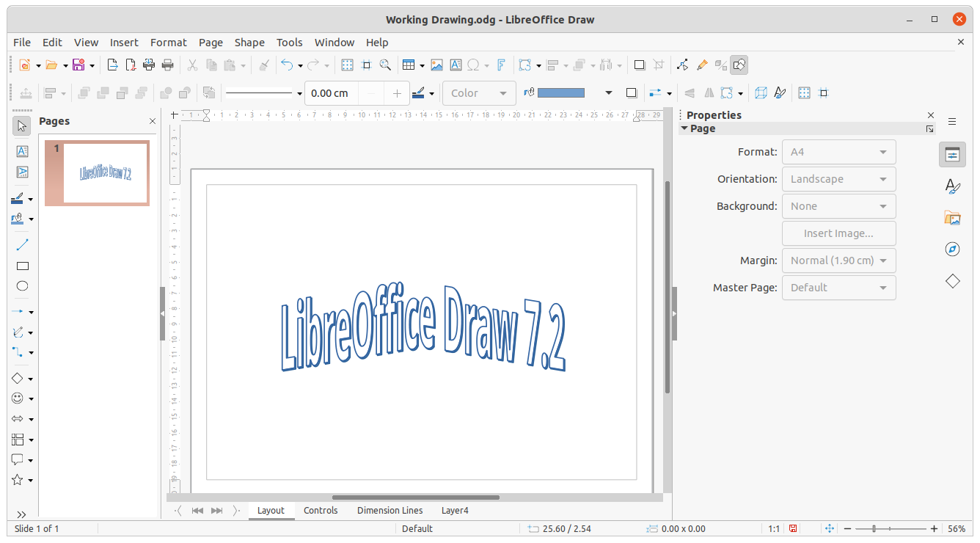Insert a text box from standard toolbar
The image size is (980, 543).
click(x=456, y=65)
